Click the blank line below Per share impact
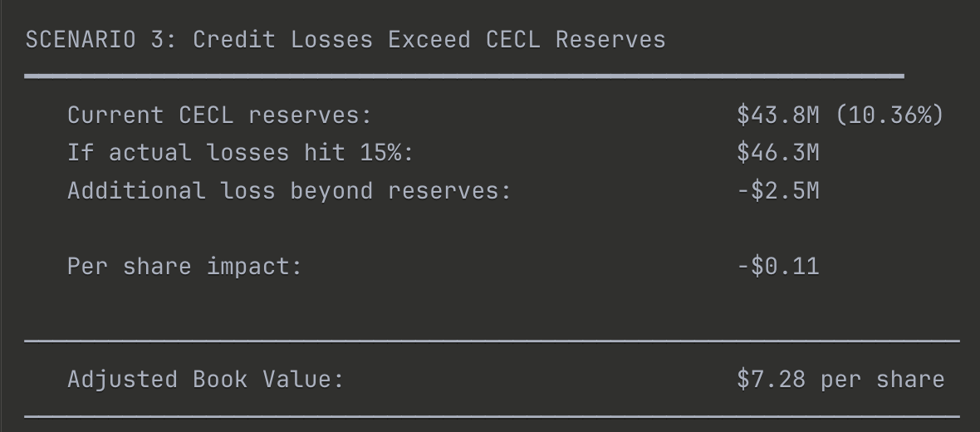 click(x=492, y=304)
